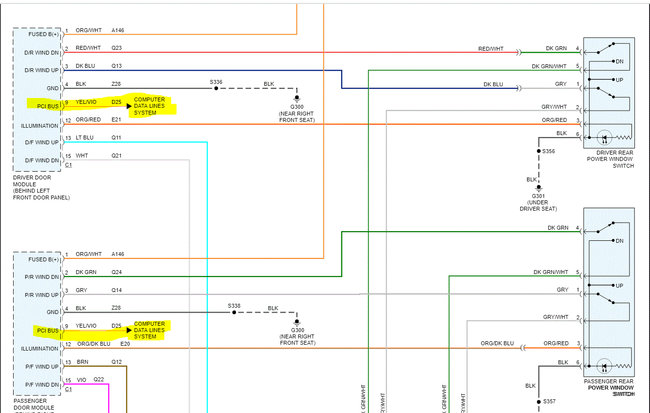Click the P/F WIND UP pin name

click(42, 367)
